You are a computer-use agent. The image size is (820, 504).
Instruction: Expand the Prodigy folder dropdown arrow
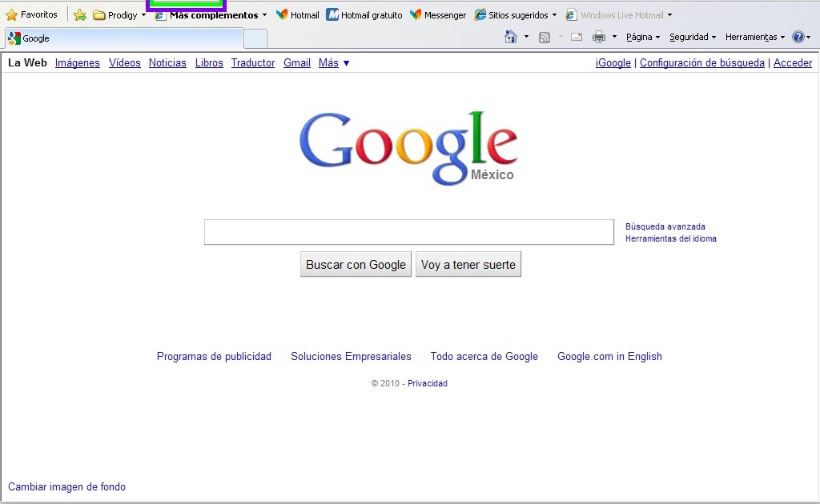144,15
